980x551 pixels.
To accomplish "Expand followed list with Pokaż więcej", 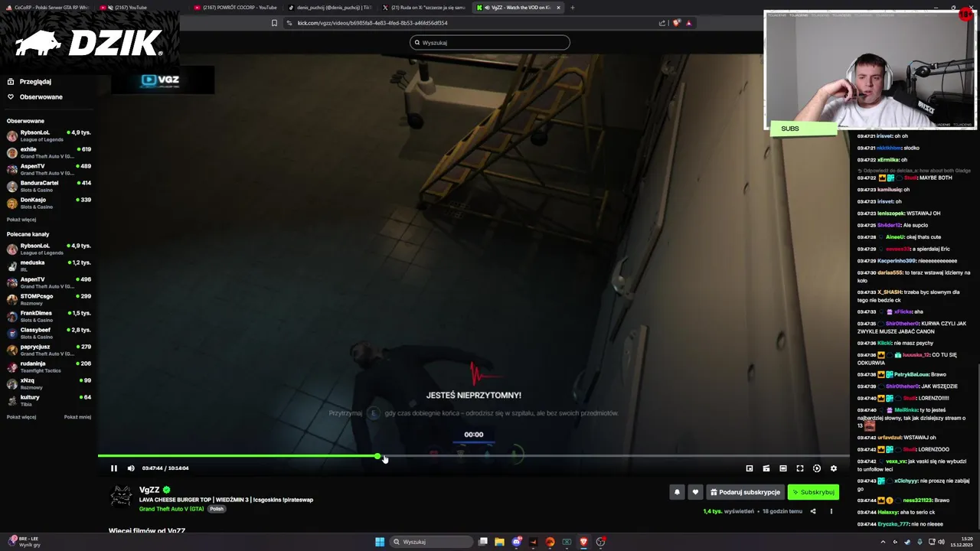I will (x=21, y=220).
